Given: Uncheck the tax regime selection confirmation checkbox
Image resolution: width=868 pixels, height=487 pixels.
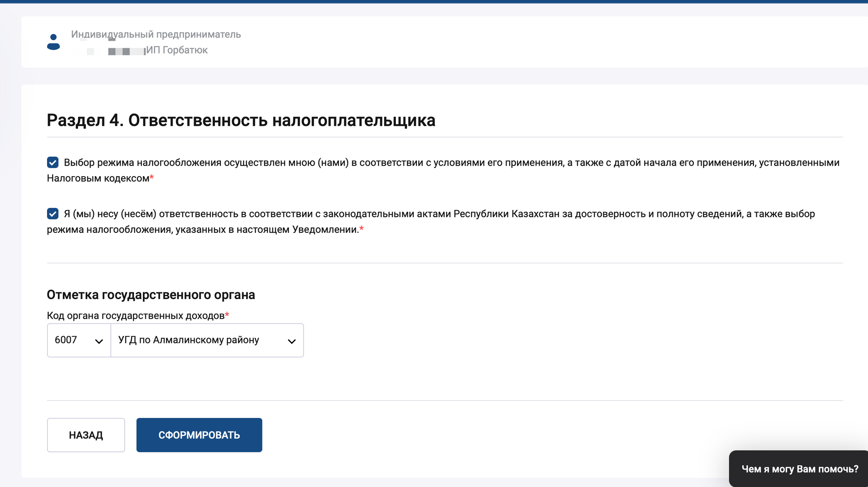Looking at the screenshot, I should [52, 162].
